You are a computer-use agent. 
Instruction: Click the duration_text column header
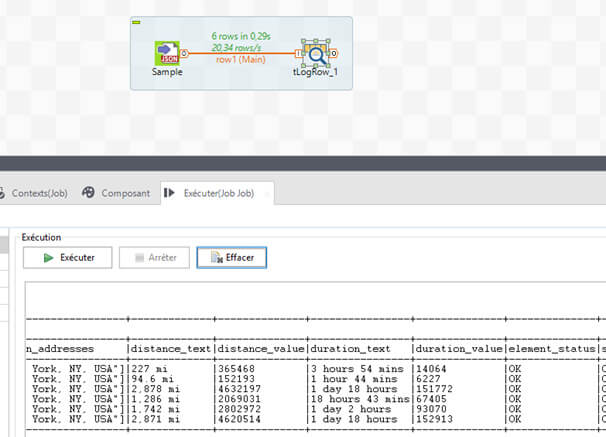click(350, 349)
